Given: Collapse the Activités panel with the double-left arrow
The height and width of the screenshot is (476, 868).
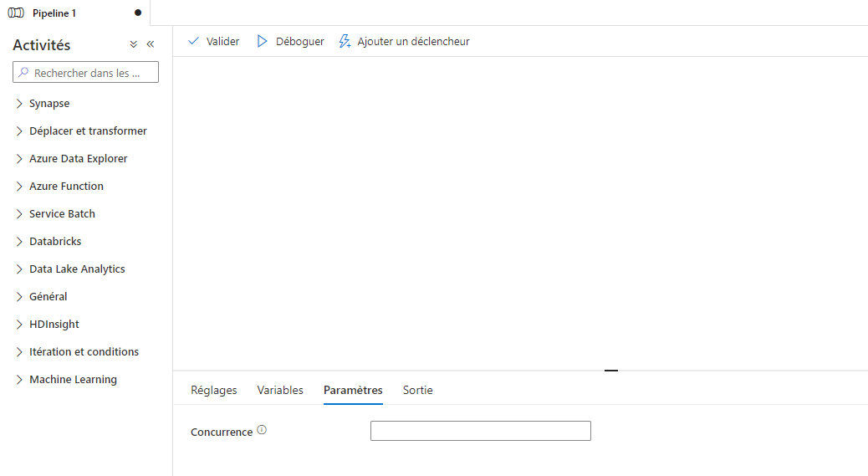Looking at the screenshot, I should pos(151,44).
